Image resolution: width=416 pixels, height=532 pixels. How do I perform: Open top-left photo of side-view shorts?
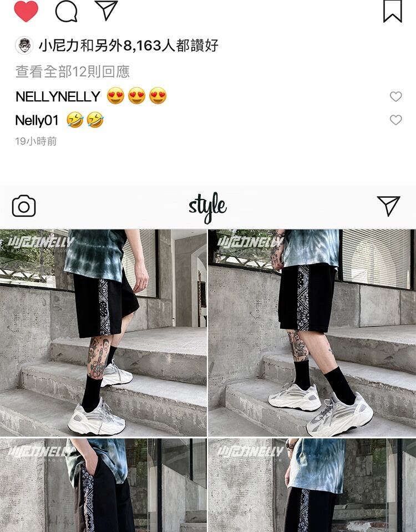click(x=103, y=332)
